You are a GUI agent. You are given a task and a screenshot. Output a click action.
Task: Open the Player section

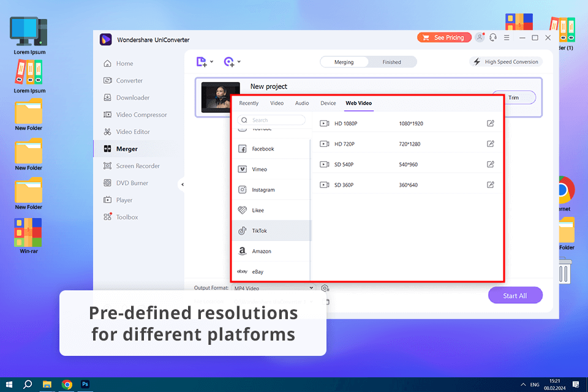(118, 200)
